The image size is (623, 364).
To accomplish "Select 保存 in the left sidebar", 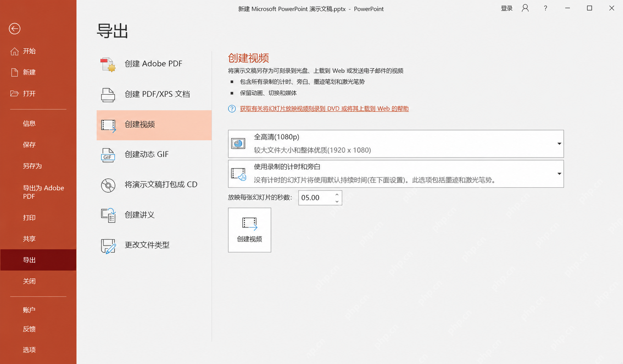I will pos(38,145).
